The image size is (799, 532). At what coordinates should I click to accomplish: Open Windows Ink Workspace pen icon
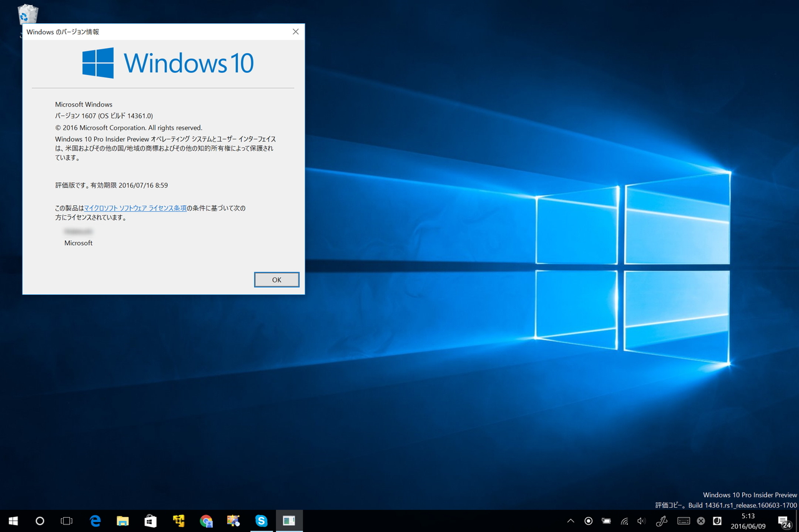(662, 521)
